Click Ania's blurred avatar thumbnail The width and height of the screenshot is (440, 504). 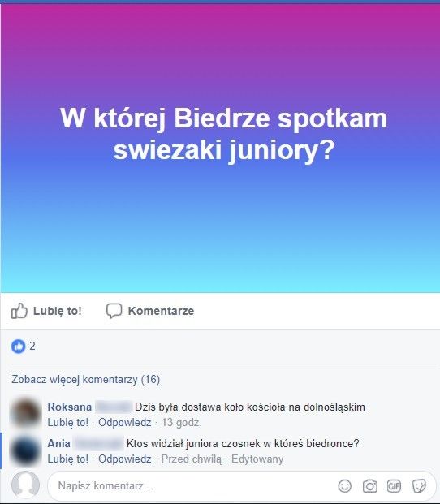26,450
